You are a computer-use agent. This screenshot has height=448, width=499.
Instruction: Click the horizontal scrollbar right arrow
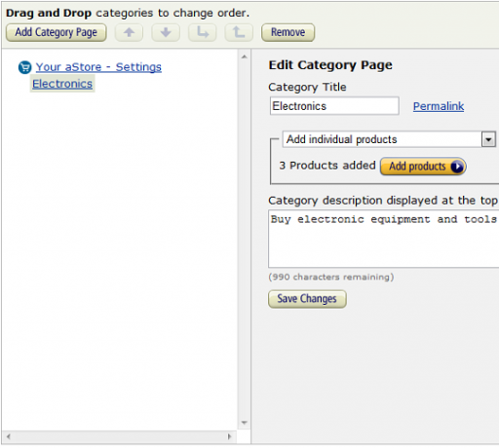tap(230, 436)
